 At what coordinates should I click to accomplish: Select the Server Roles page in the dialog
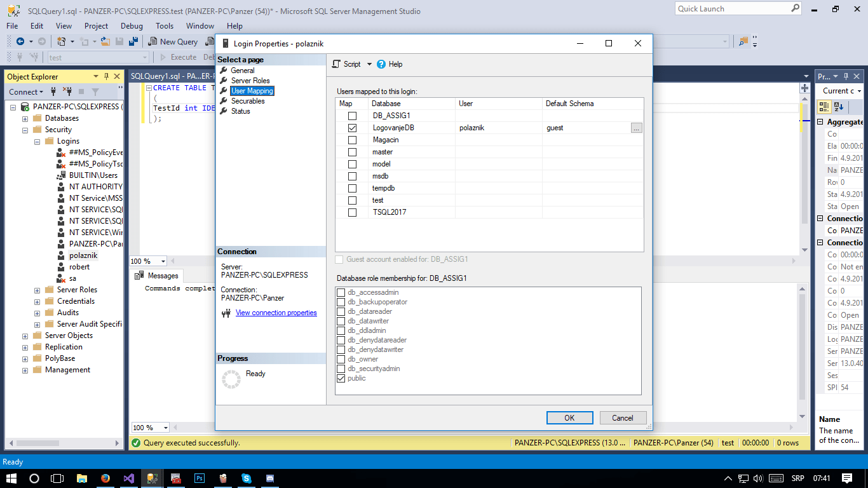pyautogui.click(x=250, y=81)
